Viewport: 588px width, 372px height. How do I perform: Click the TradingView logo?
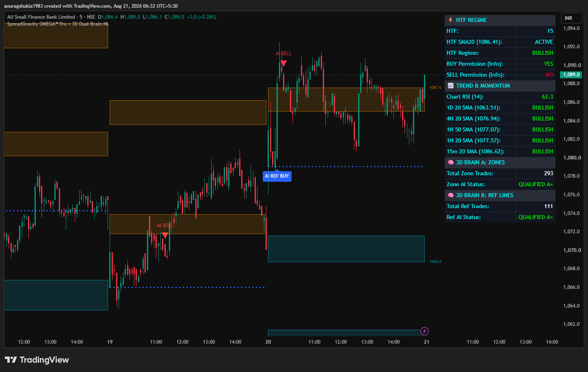pyautogui.click(x=37, y=360)
